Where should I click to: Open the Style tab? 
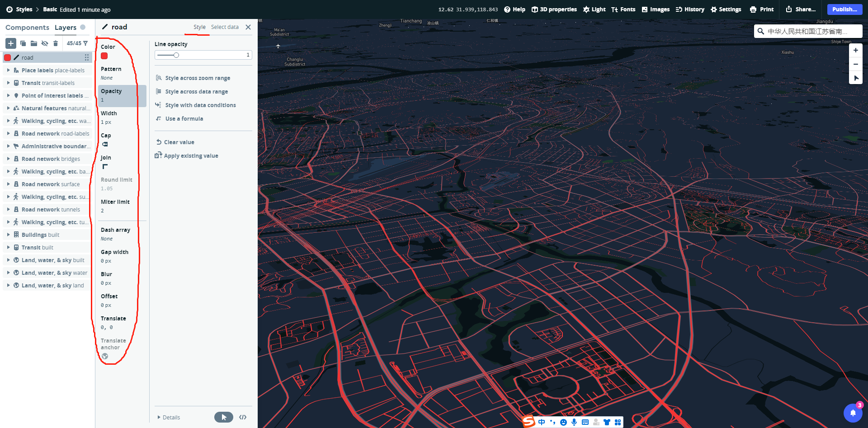click(x=199, y=27)
